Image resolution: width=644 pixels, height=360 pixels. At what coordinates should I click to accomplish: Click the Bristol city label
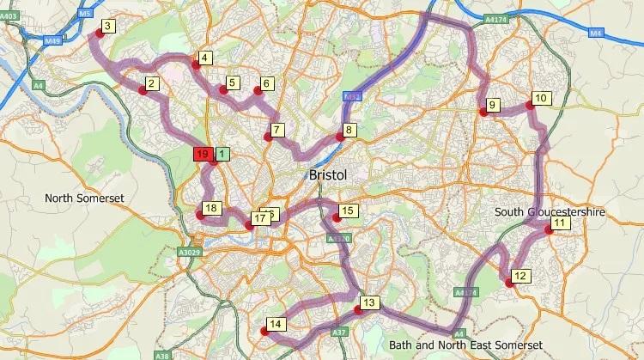tap(328, 175)
